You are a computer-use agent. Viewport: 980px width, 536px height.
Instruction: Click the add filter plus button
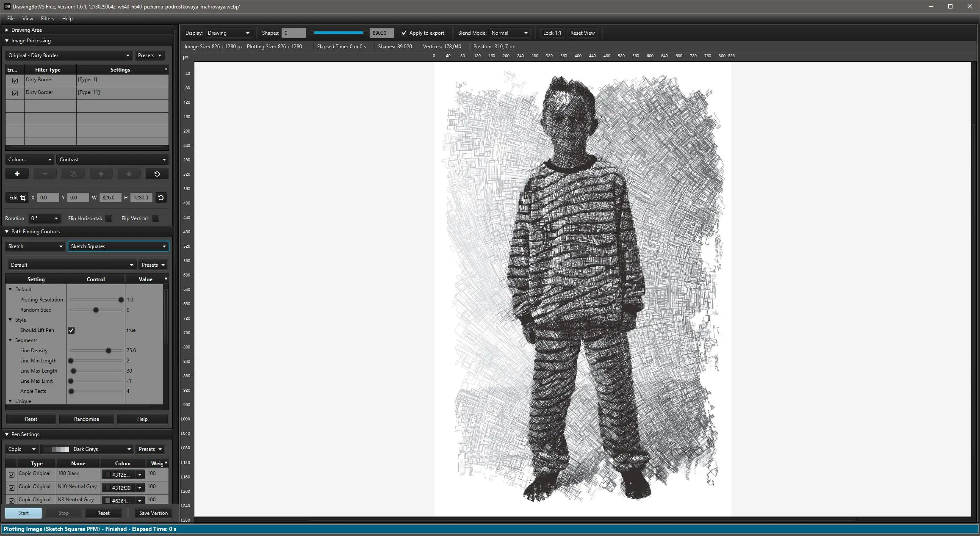click(x=17, y=174)
